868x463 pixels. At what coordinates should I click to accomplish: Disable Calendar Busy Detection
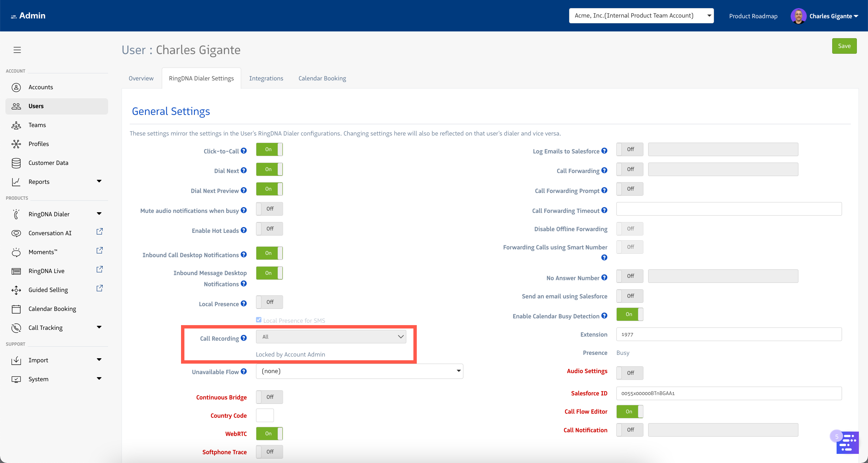[x=629, y=314]
